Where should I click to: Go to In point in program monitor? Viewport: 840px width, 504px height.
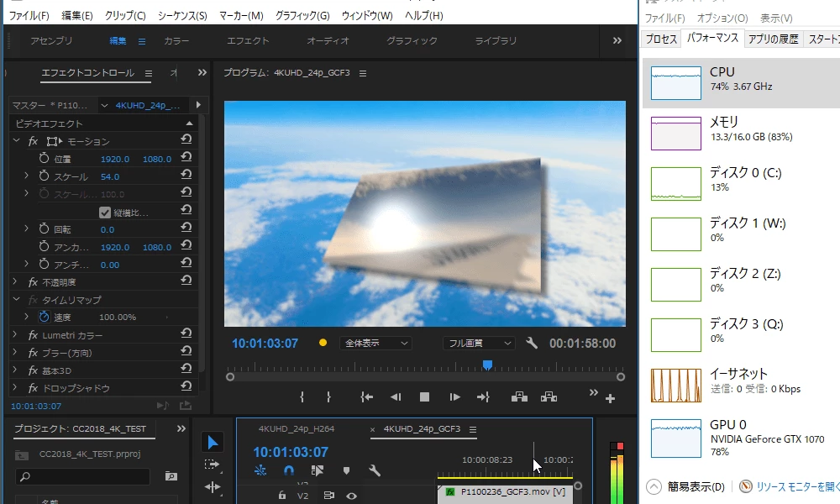367,396
